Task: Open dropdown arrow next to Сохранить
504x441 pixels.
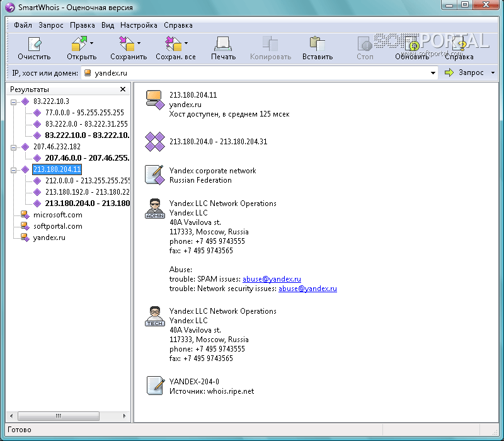Action: point(139,43)
